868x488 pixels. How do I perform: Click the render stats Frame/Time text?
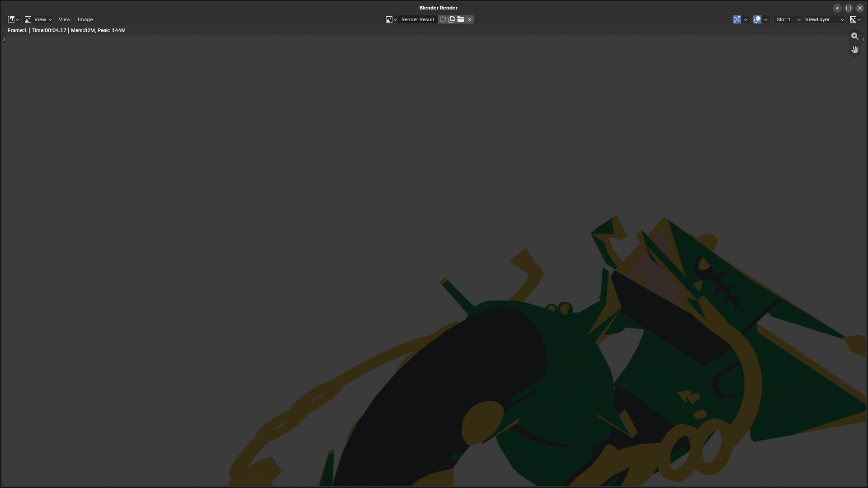66,30
